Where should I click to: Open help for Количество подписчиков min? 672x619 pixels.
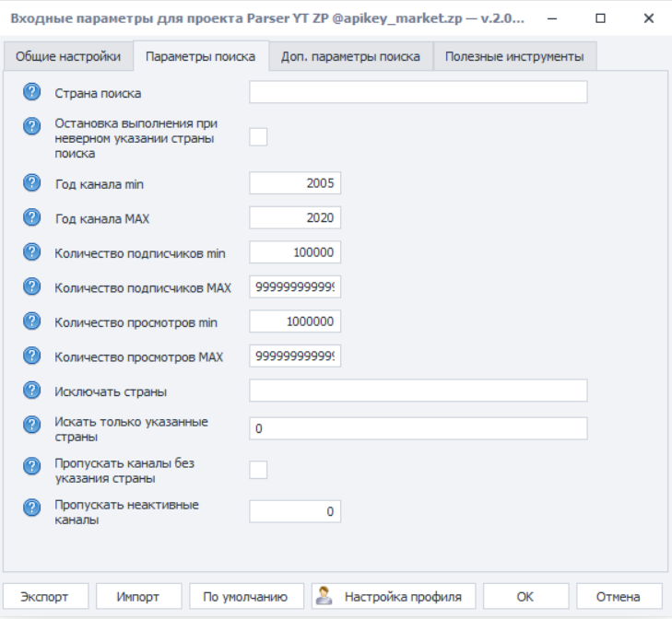32,252
